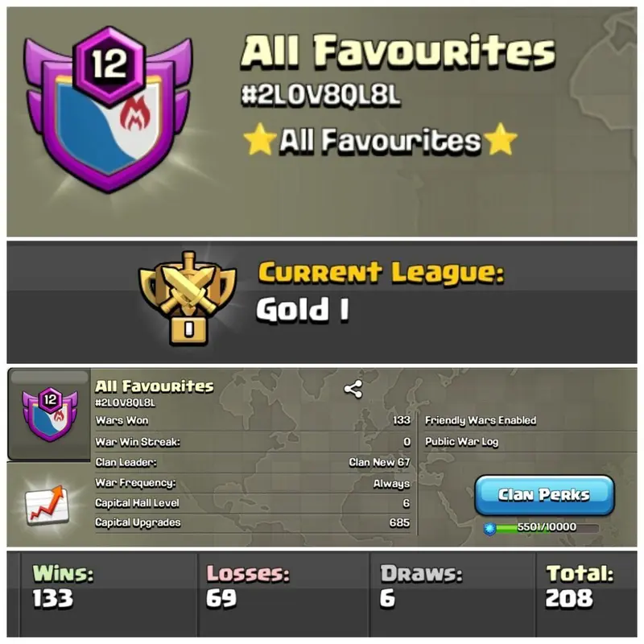Click the Gold I league trophy icon
Viewport: 644px width, 644px height.
pyautogui.click(x=188, y=299)
